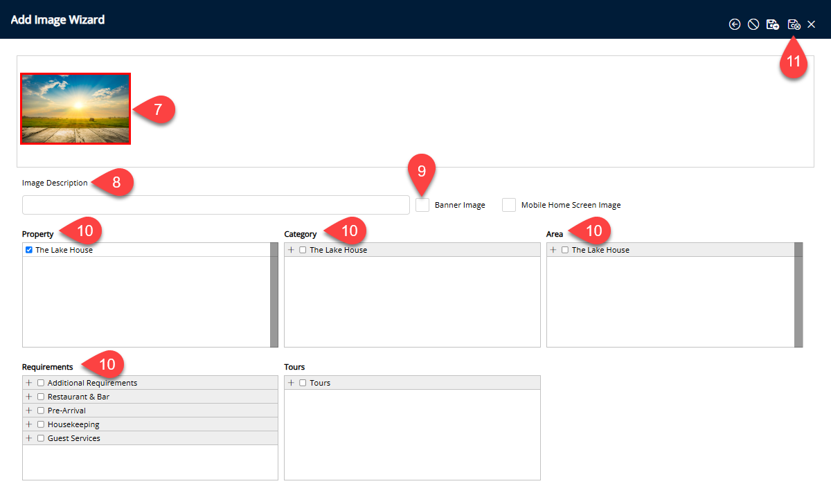The height and width of the screenshot is (504, 831).
Task: Click in the Image Description field
Action: pyautogui.click(x=216, y=205)
